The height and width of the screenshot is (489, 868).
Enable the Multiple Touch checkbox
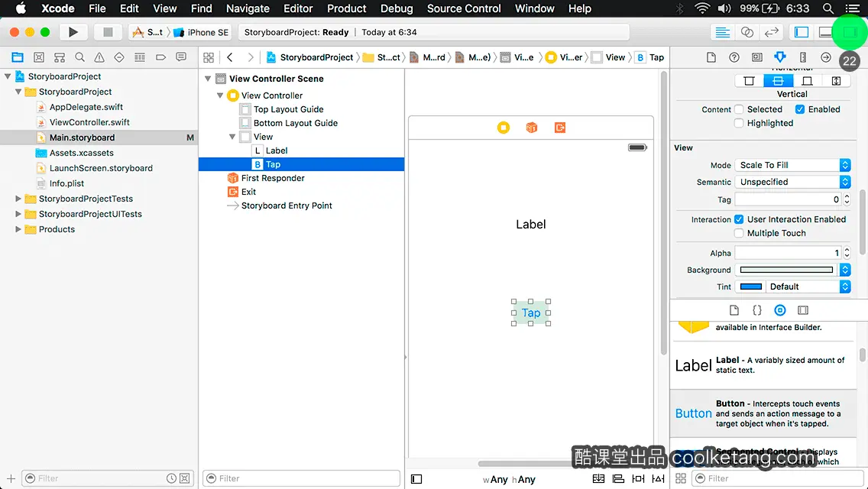(x=738, y=233)
